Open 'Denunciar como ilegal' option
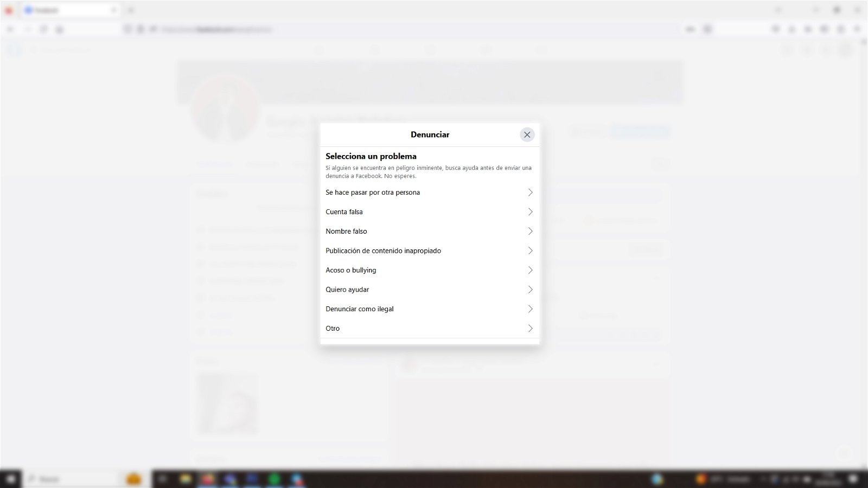The width and height of the screenshot is (868, 488). click(430, 309)
